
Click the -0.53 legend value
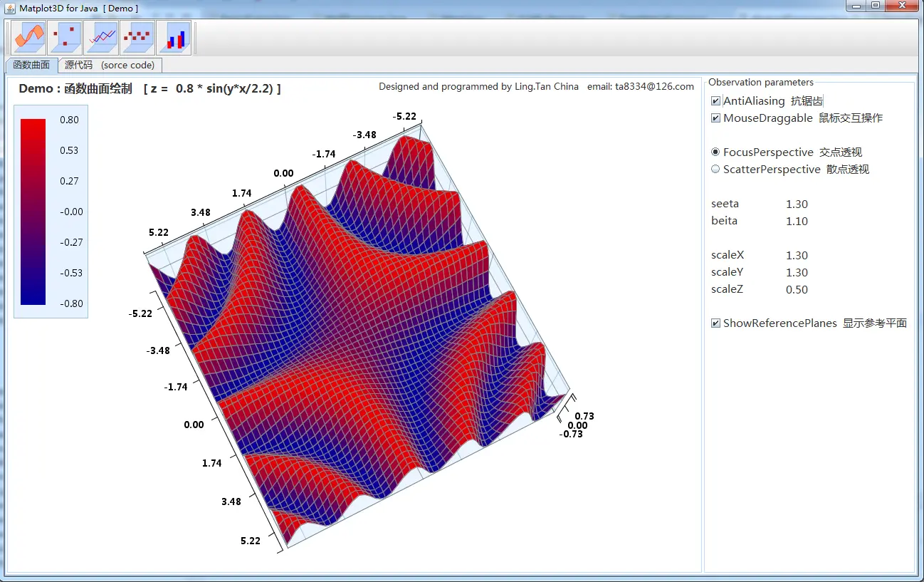coord(72,274)
